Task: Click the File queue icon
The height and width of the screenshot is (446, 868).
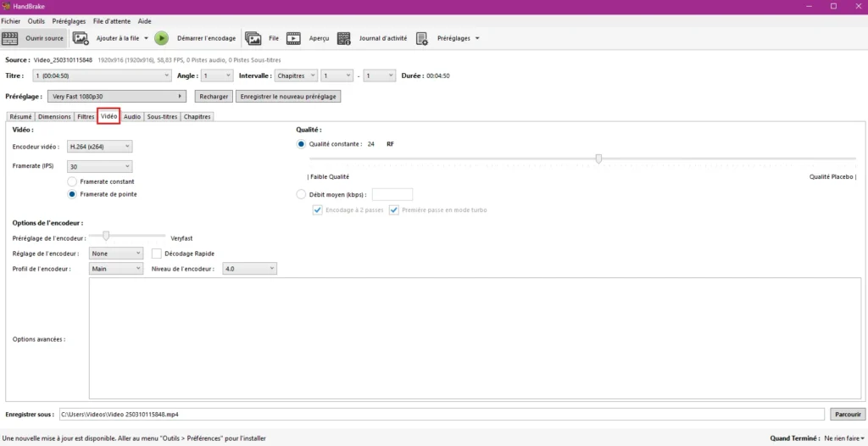Action: 253,38
